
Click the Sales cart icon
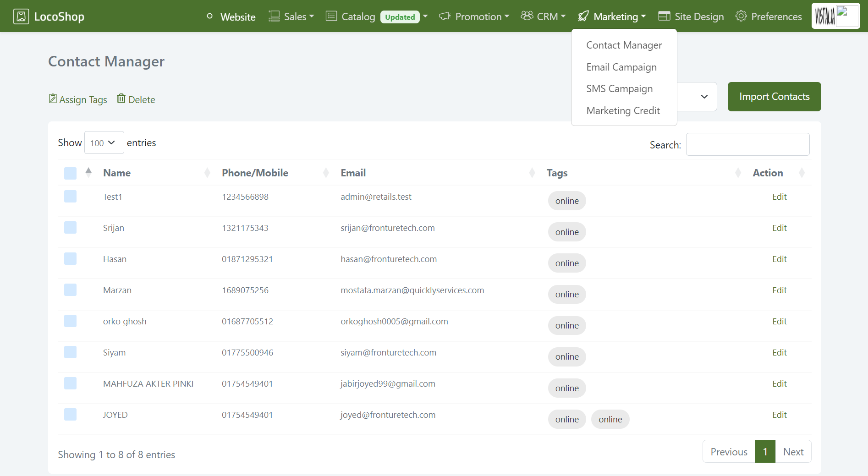274,16
